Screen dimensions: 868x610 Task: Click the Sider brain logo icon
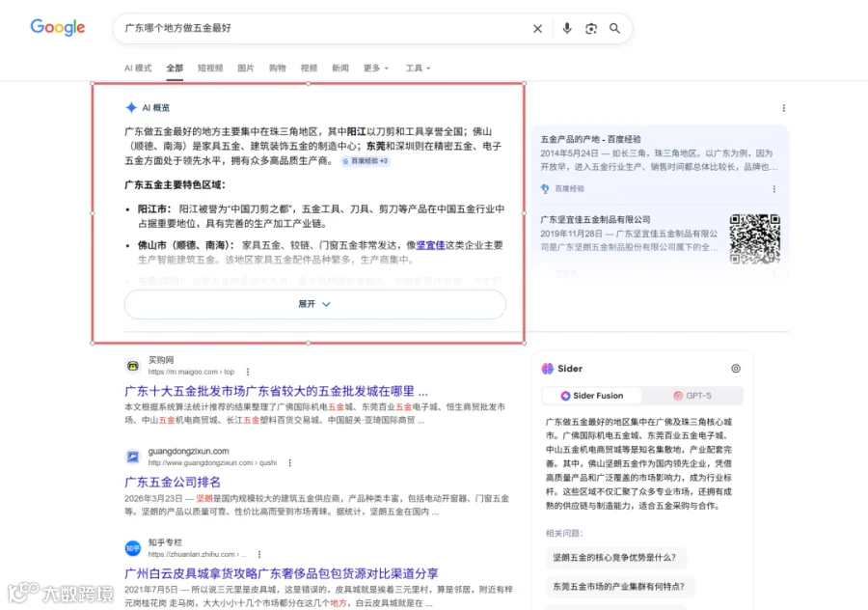pos(548,369)
